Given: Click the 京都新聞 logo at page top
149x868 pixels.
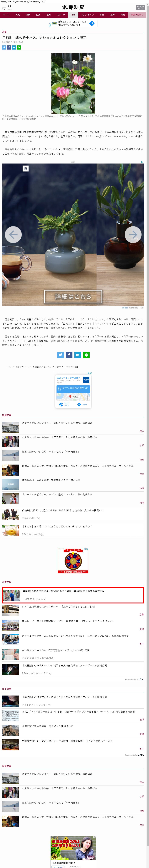Looking at the screenshot, I should click(73, 7).
